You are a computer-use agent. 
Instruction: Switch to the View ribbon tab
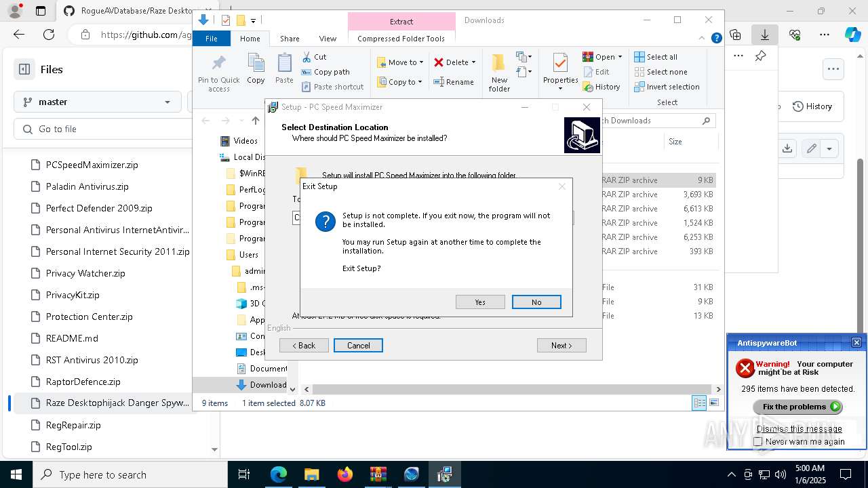pos(328,39)
